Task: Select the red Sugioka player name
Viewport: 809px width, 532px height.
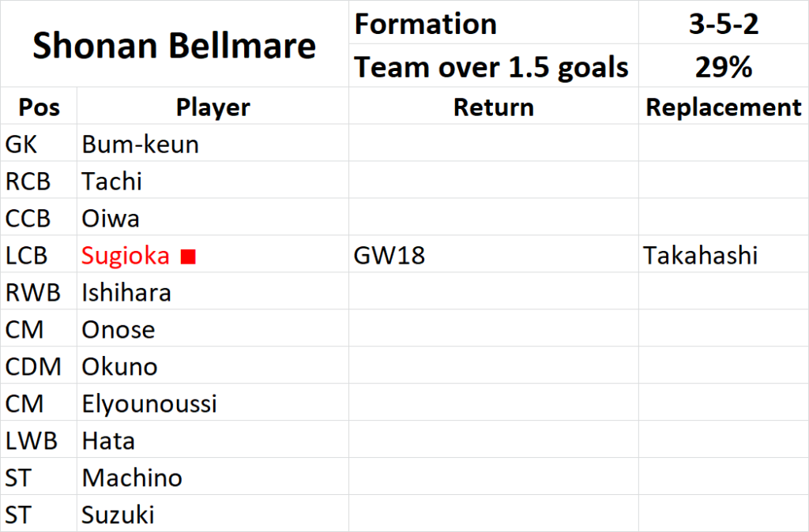Action: 126,255
